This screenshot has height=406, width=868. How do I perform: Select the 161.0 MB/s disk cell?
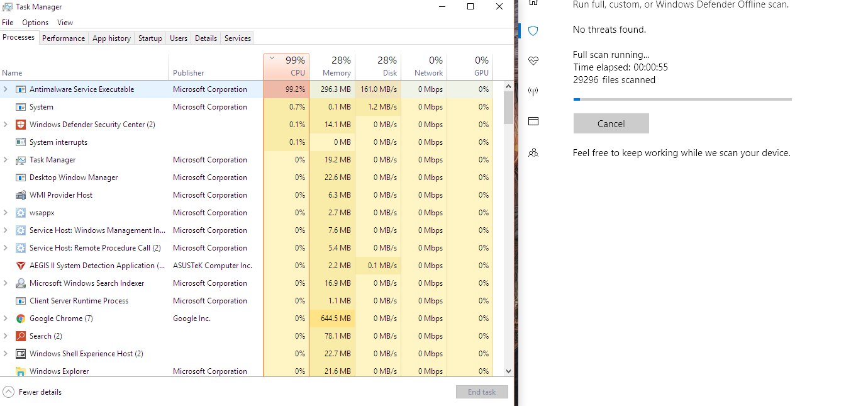[378, 89]
